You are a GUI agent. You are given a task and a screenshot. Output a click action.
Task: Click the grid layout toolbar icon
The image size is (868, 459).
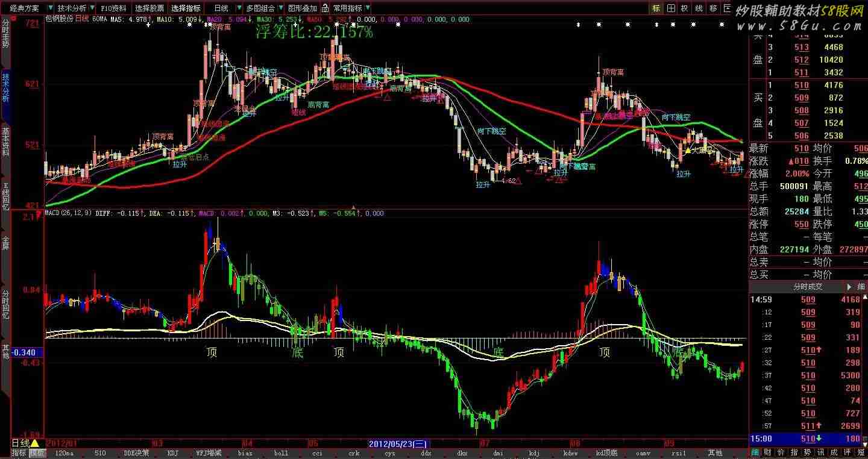(x=670, y=8)
